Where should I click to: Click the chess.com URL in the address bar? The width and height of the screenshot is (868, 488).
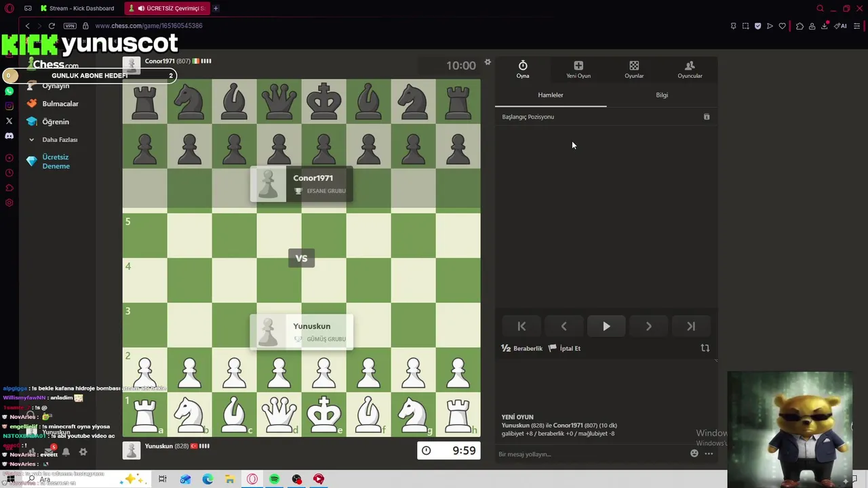pyautogui.click(x=149, y=26)
